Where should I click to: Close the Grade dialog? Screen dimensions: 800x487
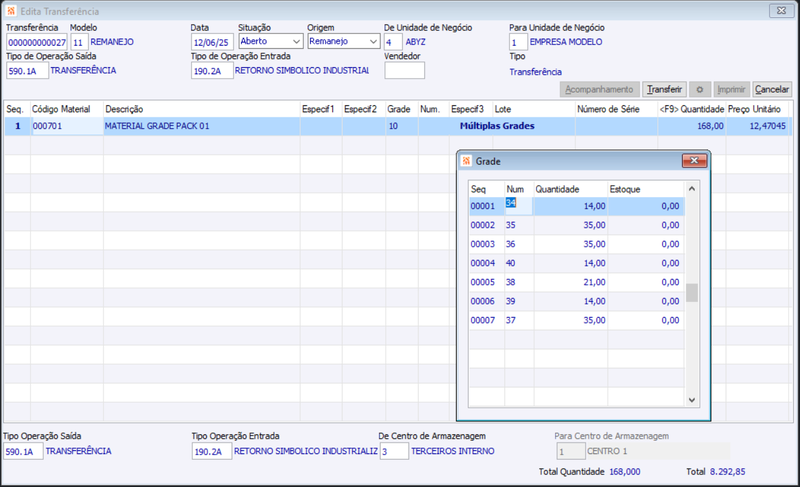[694, 161]
